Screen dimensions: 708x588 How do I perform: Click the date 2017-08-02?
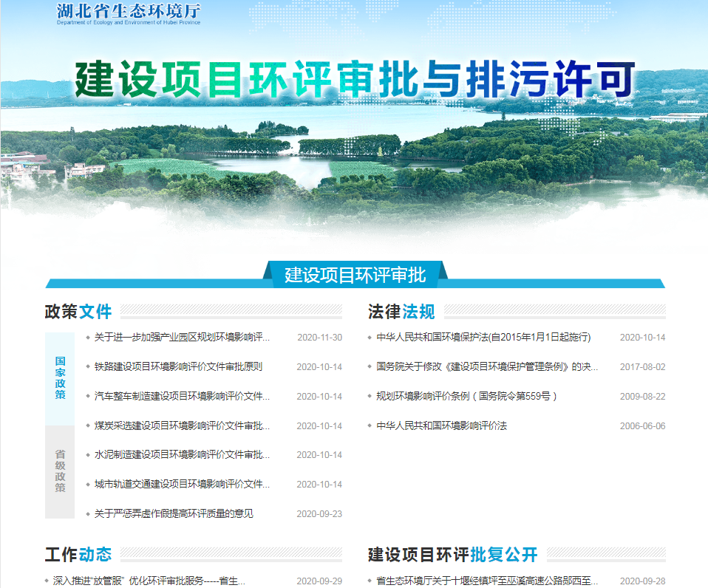pos(642,367)
